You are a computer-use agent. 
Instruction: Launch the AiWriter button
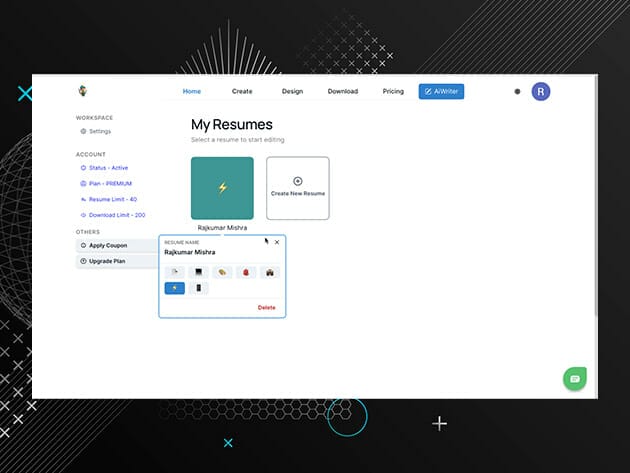(x=441, y=91)
